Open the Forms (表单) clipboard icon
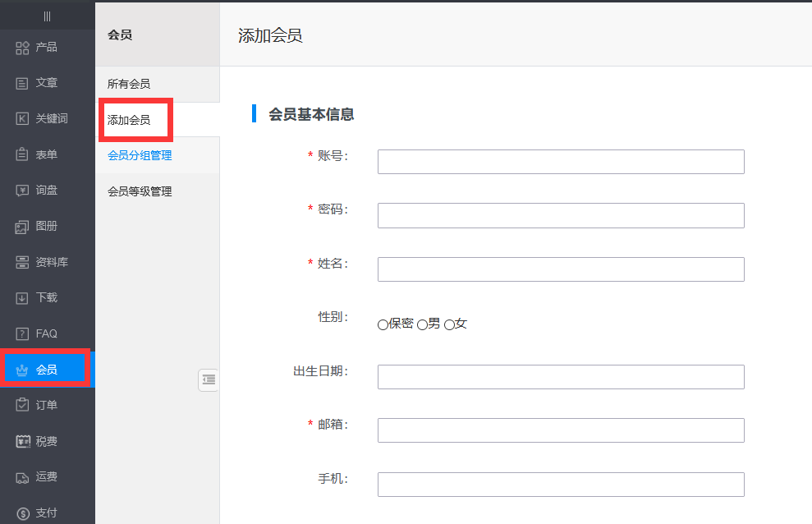 click(x=23, y=154)
